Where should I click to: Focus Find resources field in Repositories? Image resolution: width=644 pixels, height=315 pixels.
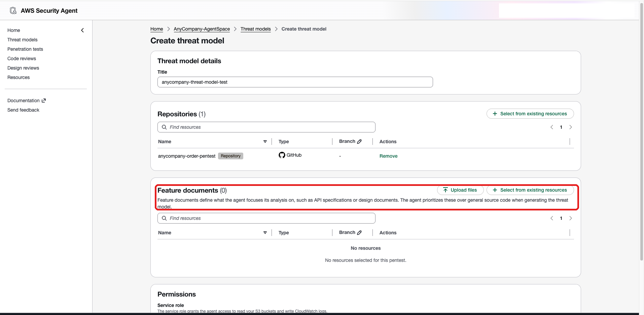(266, 127)
